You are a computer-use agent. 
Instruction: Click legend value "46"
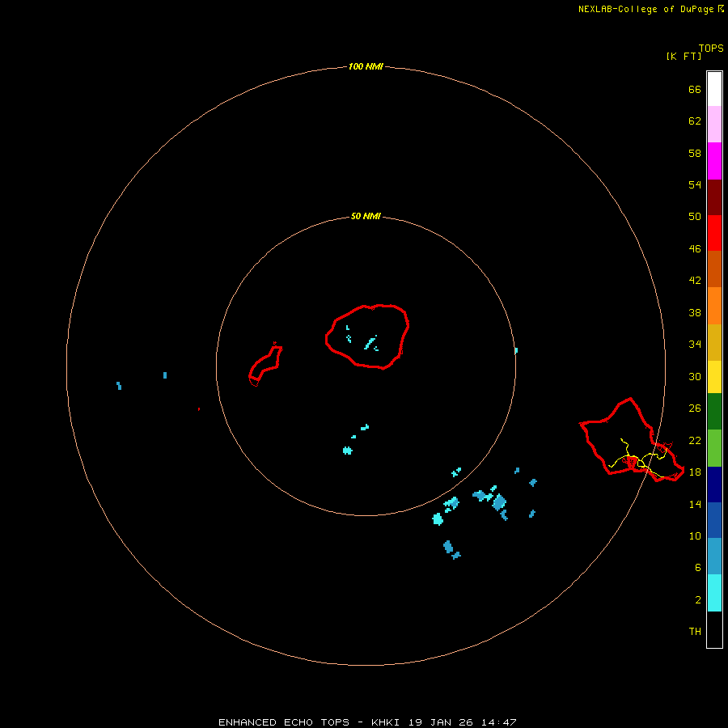(695, 249)
